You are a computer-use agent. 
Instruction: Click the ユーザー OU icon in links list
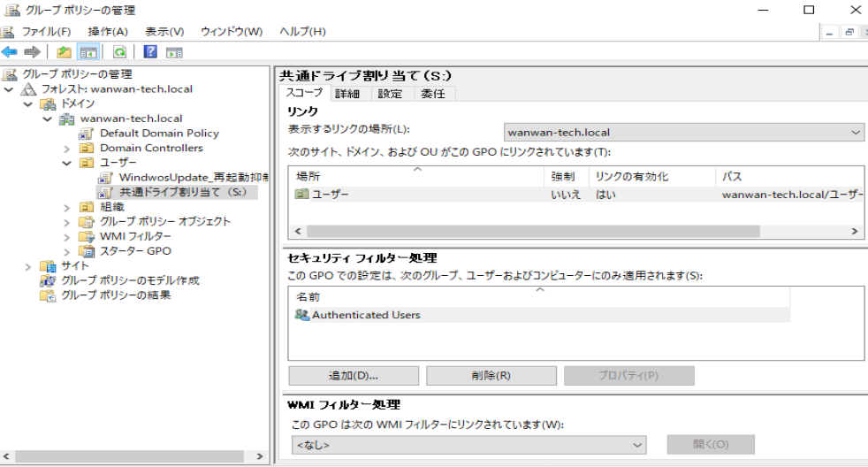(301, 194)
